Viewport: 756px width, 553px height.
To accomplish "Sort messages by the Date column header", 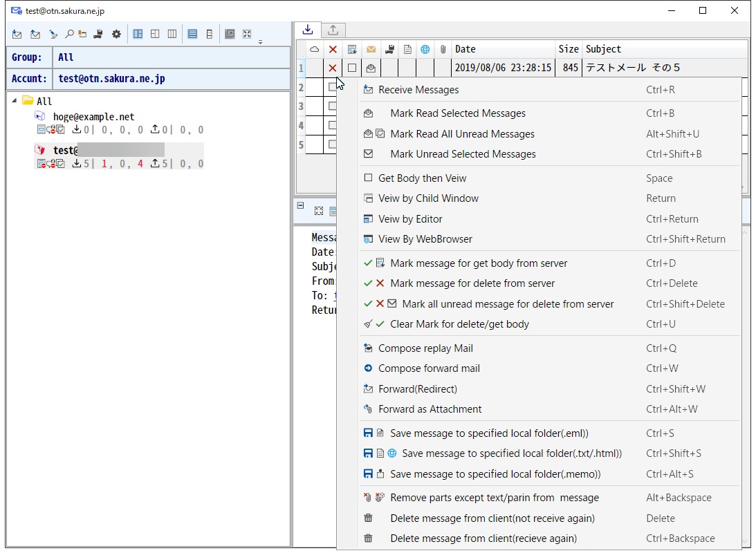I will 504,49.
